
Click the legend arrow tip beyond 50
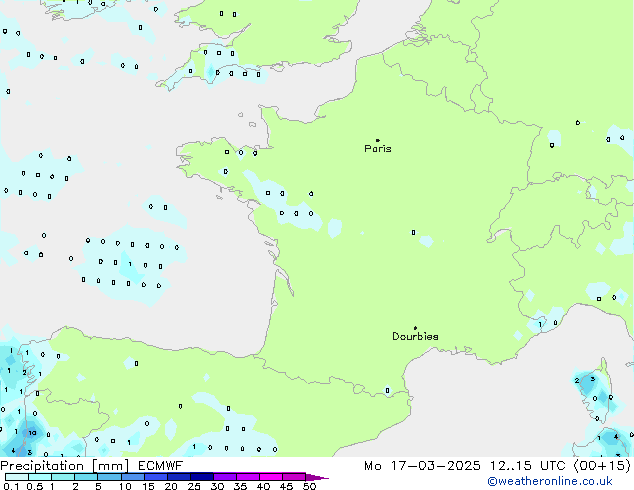click(317, 477)
